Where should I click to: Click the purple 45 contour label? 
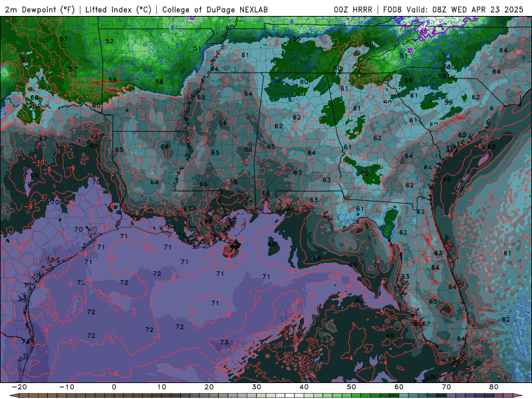[x=423, y=31]
